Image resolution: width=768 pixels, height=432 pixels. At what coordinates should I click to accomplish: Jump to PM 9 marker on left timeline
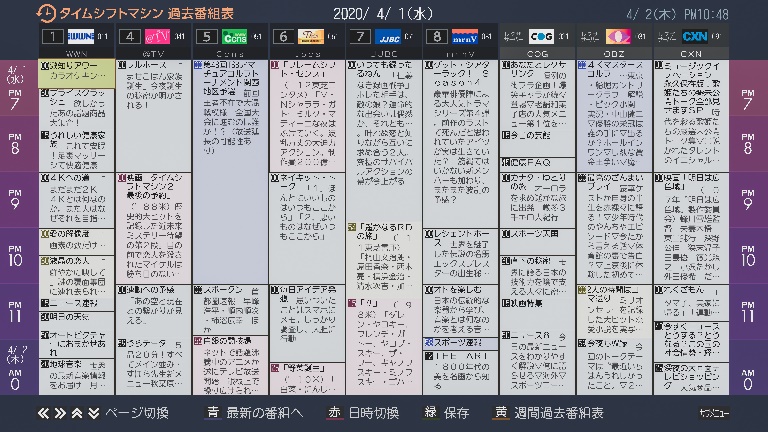pyautogui.click(x=15, y=201)
